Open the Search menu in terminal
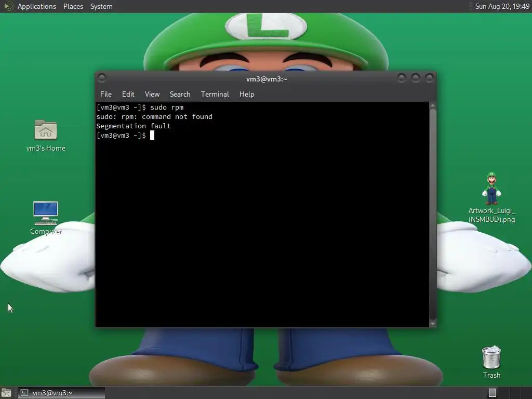The image size is (532, 399). 180,95
